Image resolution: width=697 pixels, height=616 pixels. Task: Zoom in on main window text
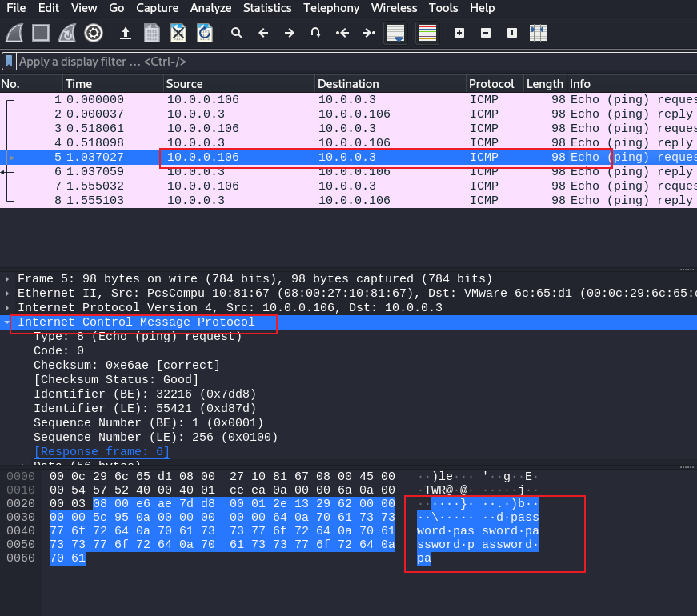pyautogui.click(x=459, y=33)
